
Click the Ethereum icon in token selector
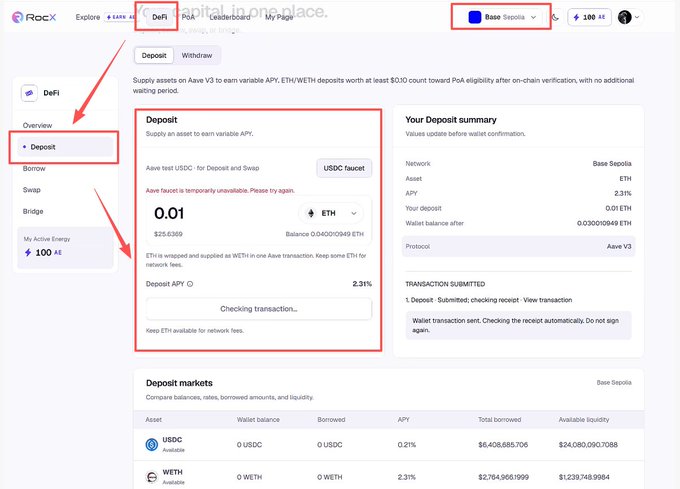pyautogui.click(x=311, y=213)
